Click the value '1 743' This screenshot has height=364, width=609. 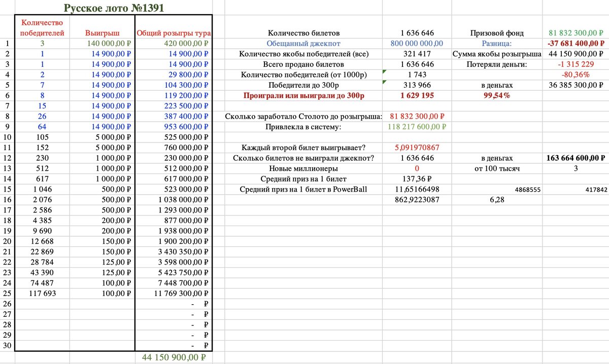(417, 75)
